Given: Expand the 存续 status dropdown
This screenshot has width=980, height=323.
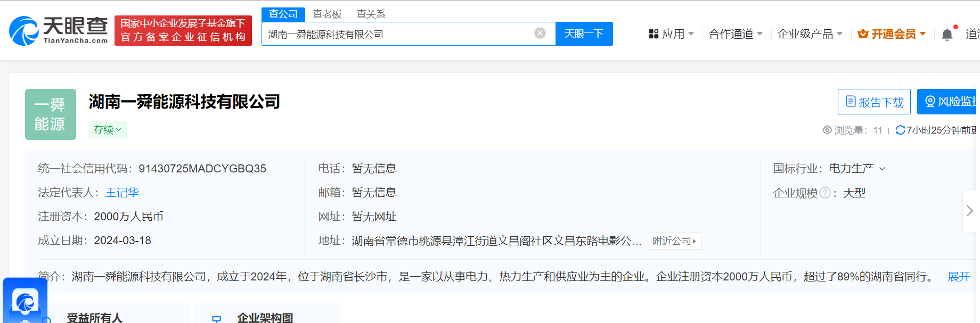Looking at the screenshot, I should 108,130.
